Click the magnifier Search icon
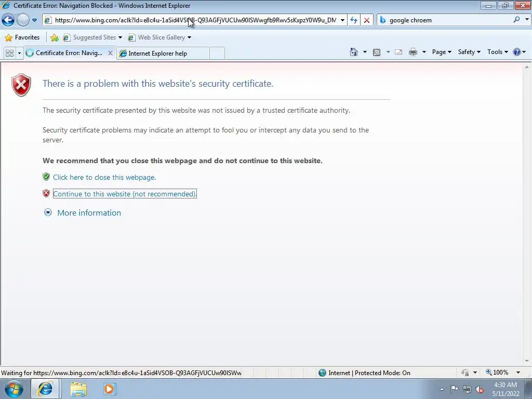 click(516, 20)
